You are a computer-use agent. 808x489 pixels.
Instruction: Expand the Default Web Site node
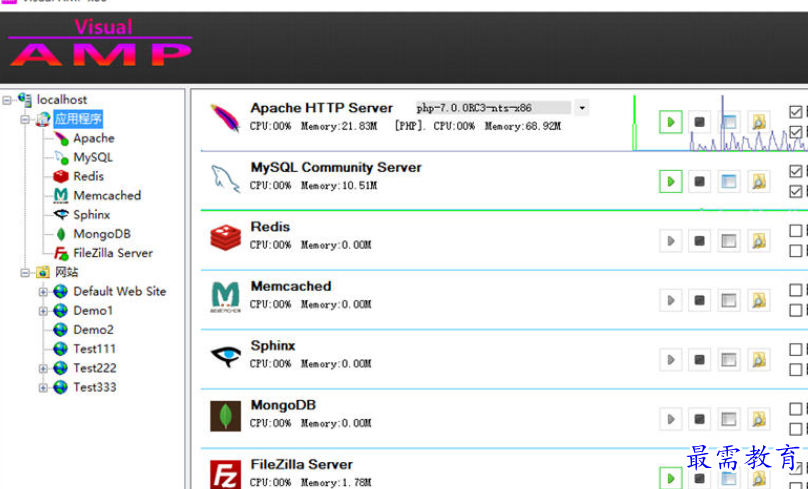pos(43,292)
